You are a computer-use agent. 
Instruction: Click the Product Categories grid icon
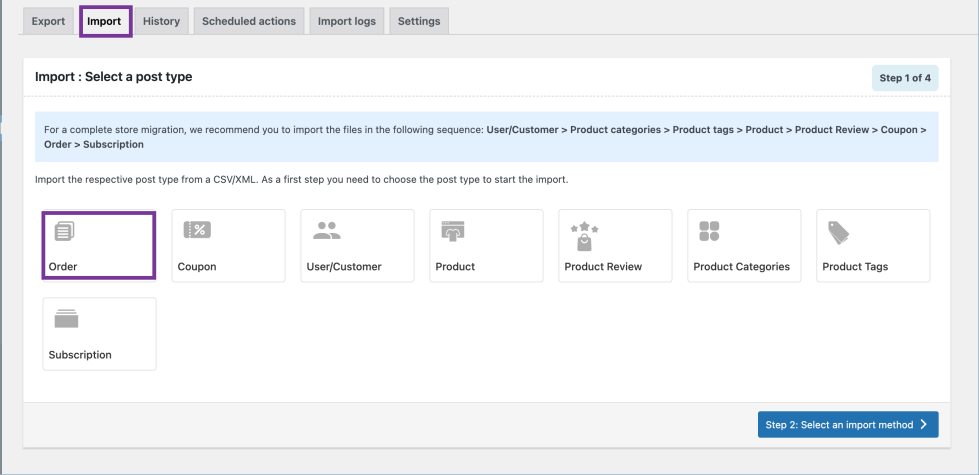click(709, 231)
